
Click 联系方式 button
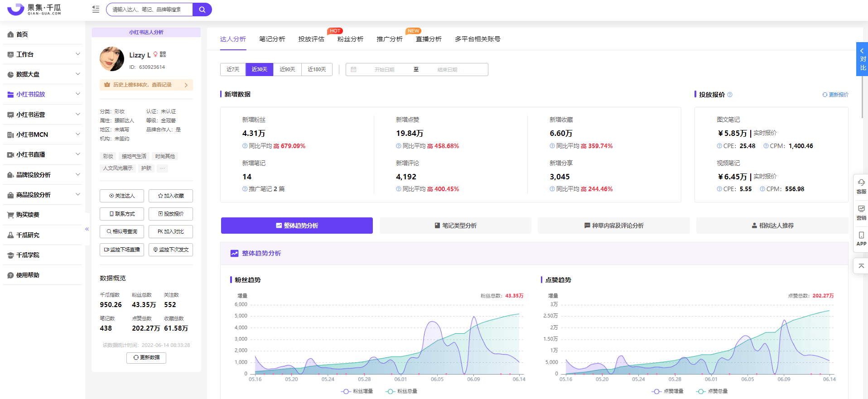(x=122, y=214)
